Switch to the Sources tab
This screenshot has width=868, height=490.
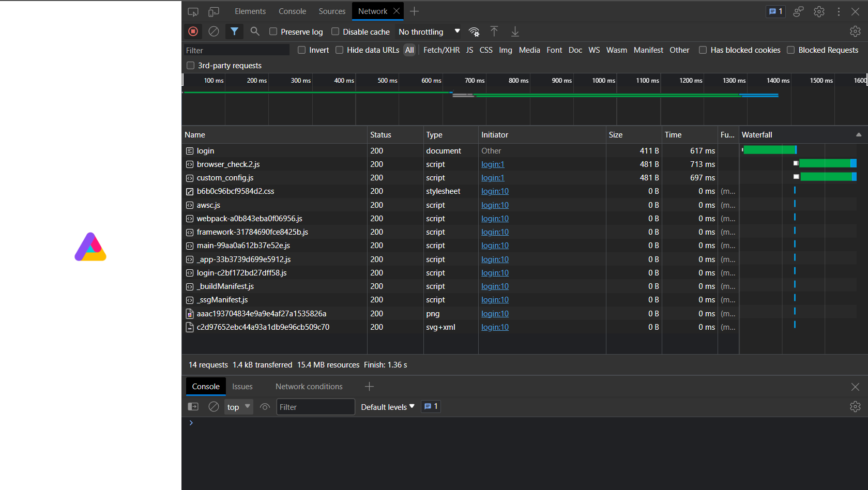[332, 11]
